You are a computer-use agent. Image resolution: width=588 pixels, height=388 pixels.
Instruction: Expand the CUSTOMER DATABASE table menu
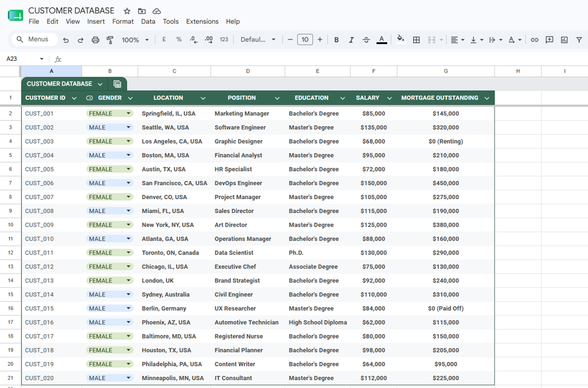(x=100, y=84)
